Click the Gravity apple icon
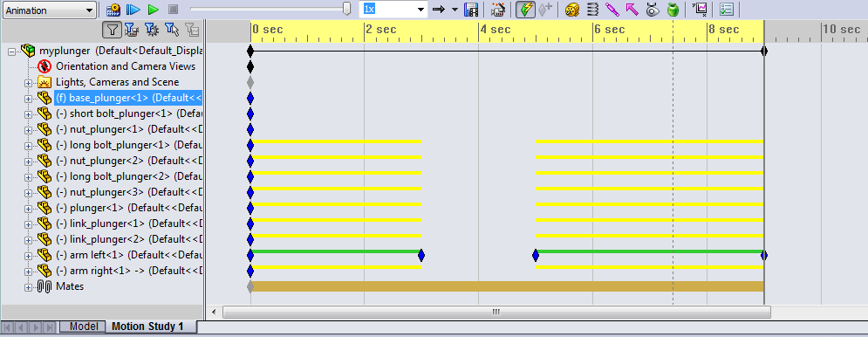868x337 pixels. click(x=673, y=10)
